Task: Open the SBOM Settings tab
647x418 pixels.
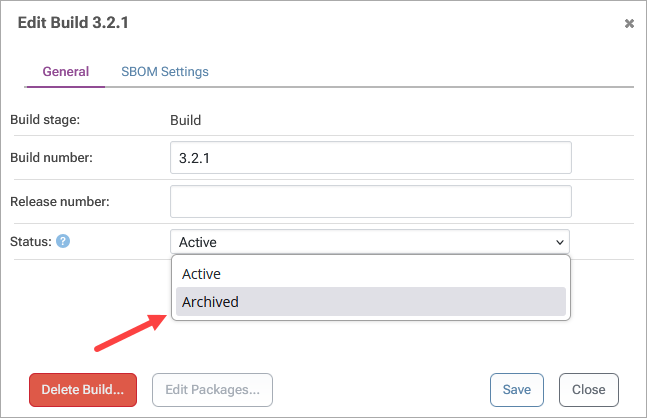Action: [165, 72]
